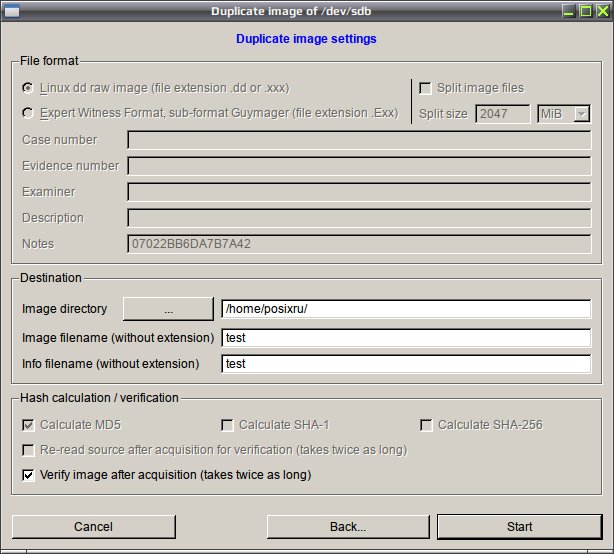Click the Split size value field
614x554 pixels.
[x=502, y=114]
